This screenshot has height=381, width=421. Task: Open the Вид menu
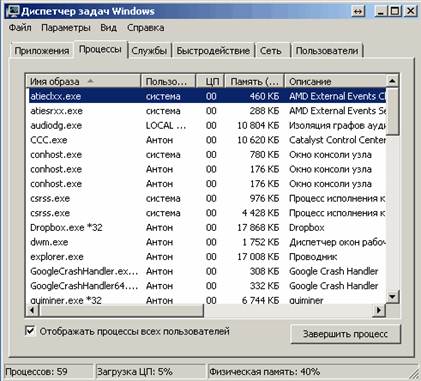click(108, 27)
